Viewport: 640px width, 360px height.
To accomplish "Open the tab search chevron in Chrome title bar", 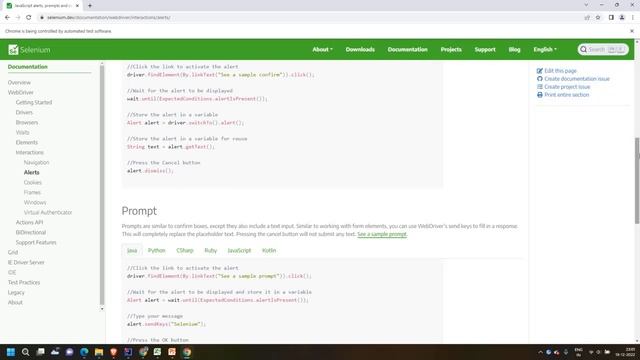I will 586,5.
